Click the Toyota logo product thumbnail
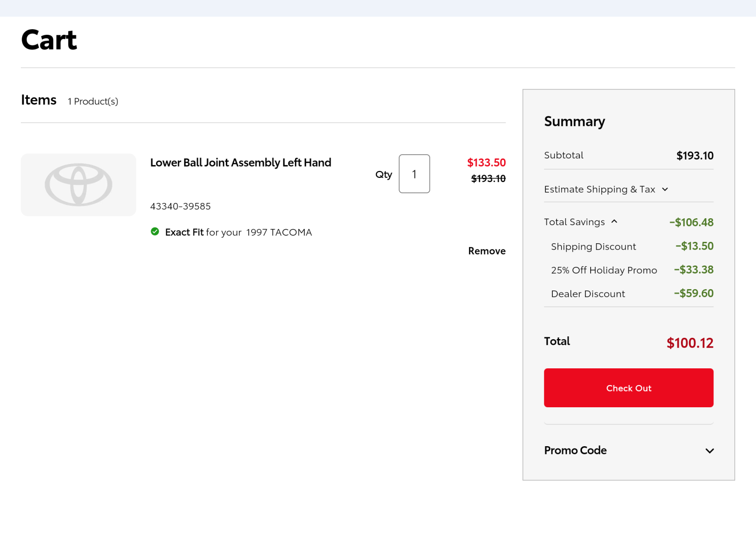 (78, 184)
